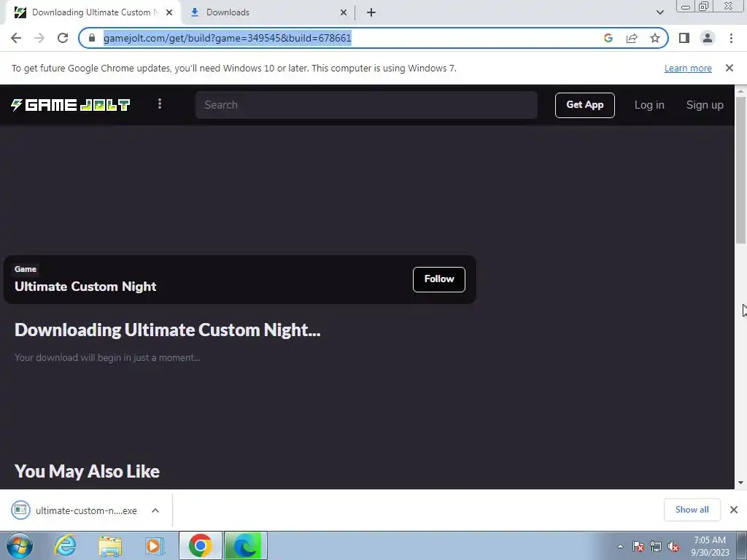Open the Windows Start menu
The height and width of the screenshot is (560, 747).
(x=20, y=545)
